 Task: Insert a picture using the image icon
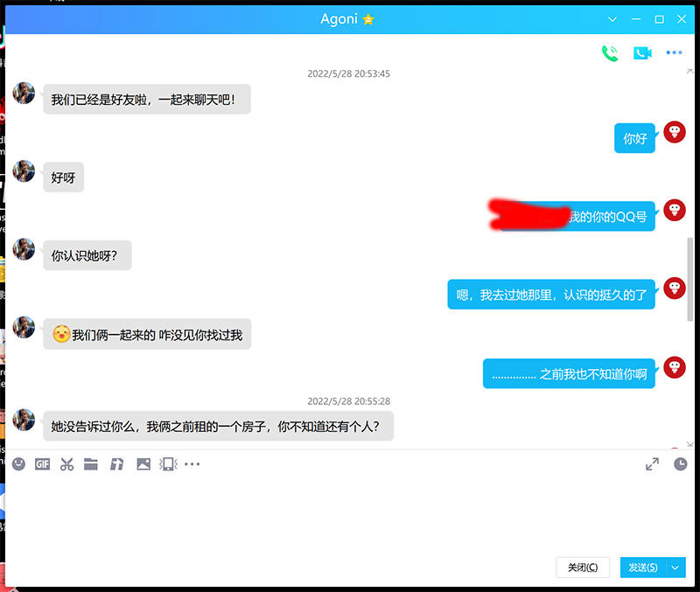(143, 464)
